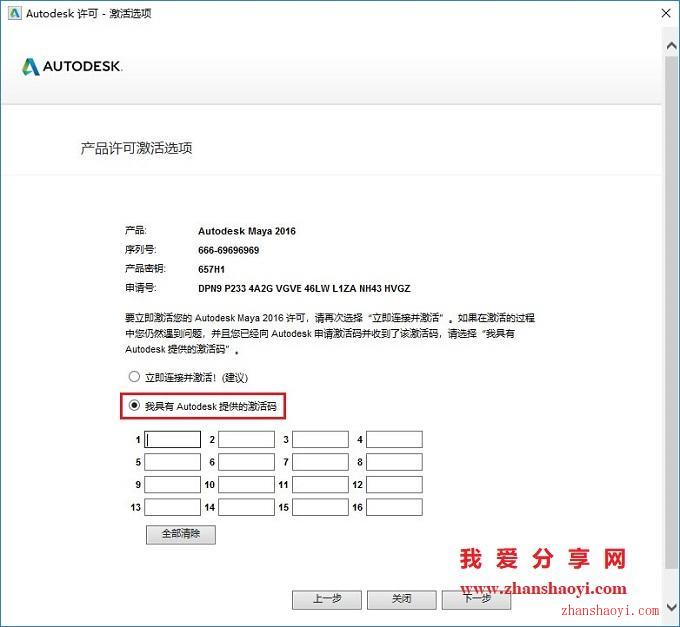This screenshot has height=627, width=680.
Task: Click the Autodesk logo in header
Action: (72, 66)
